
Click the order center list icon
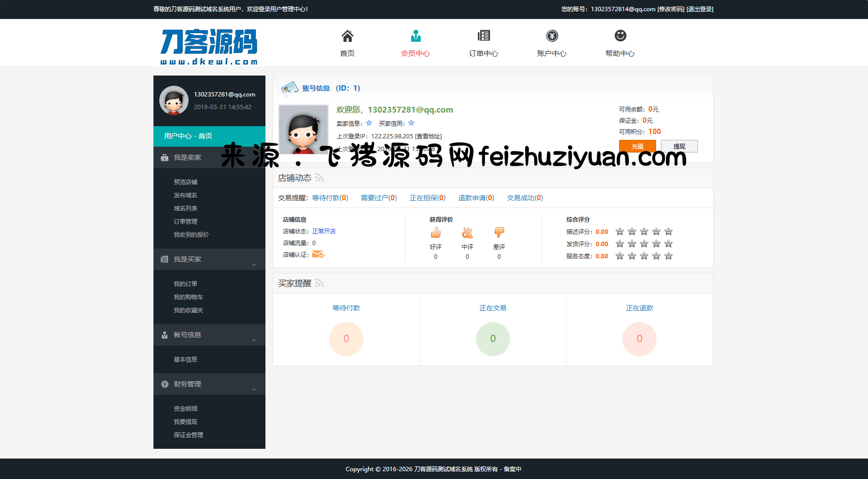484,36
